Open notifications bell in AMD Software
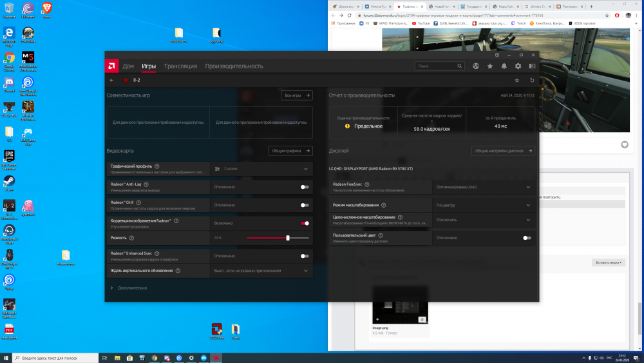The height and width of the screenshot is (363, 644). (x=504, y=66)
